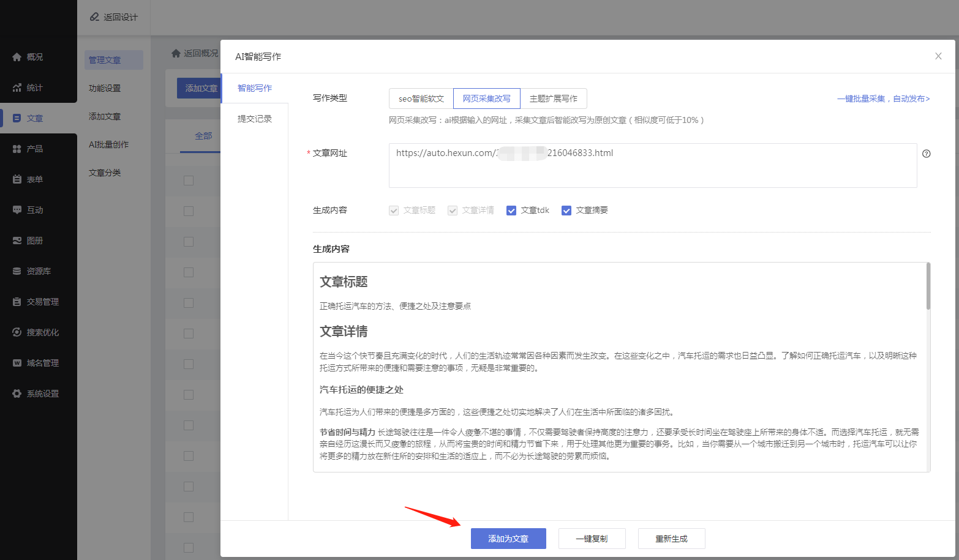The image size is (959, 560).
Task: Open the 表单 forms icon
Action: click(x=17, y=179)
